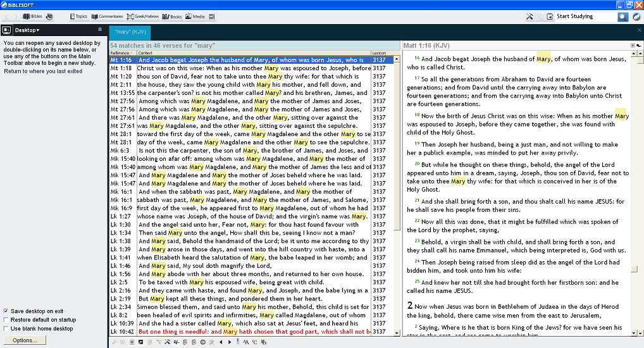Click the greyed clipboard icon in bottom toolbar
The image size is (644, 348).
click(x=150, y=342)
